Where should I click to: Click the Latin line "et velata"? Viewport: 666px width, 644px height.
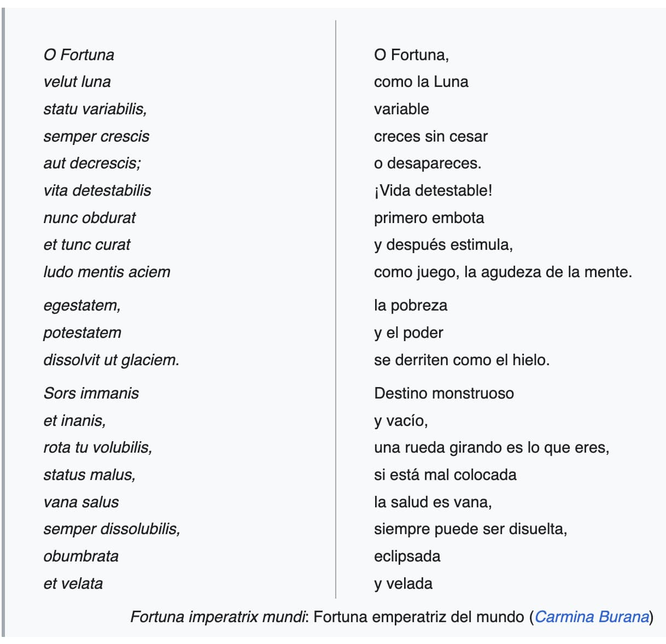[73, 583]
